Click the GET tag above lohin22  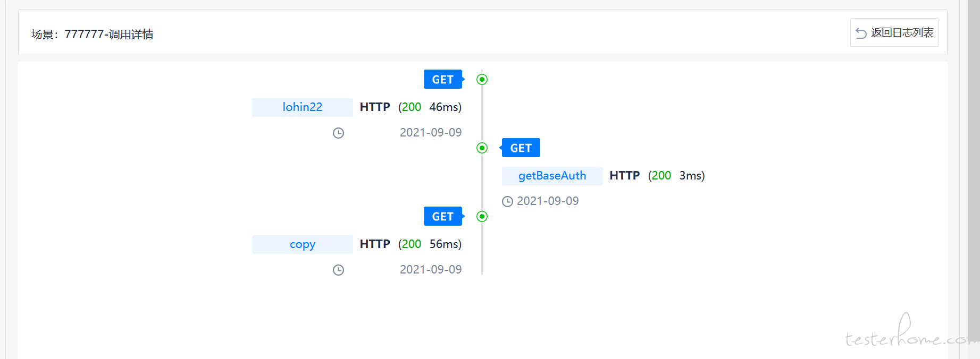tap(443, 80)
